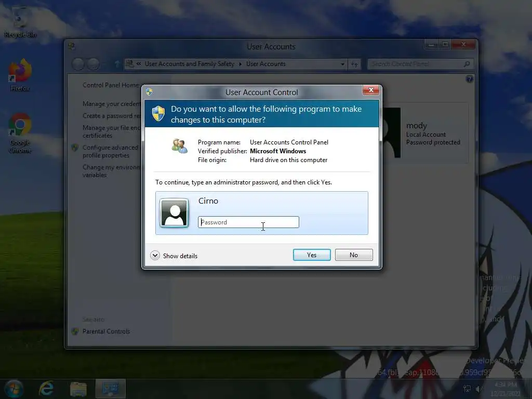The width and height of the screenshot is (532, 399).
Task: Click the UAC shield icon in banner
Action: pos(158,114)
